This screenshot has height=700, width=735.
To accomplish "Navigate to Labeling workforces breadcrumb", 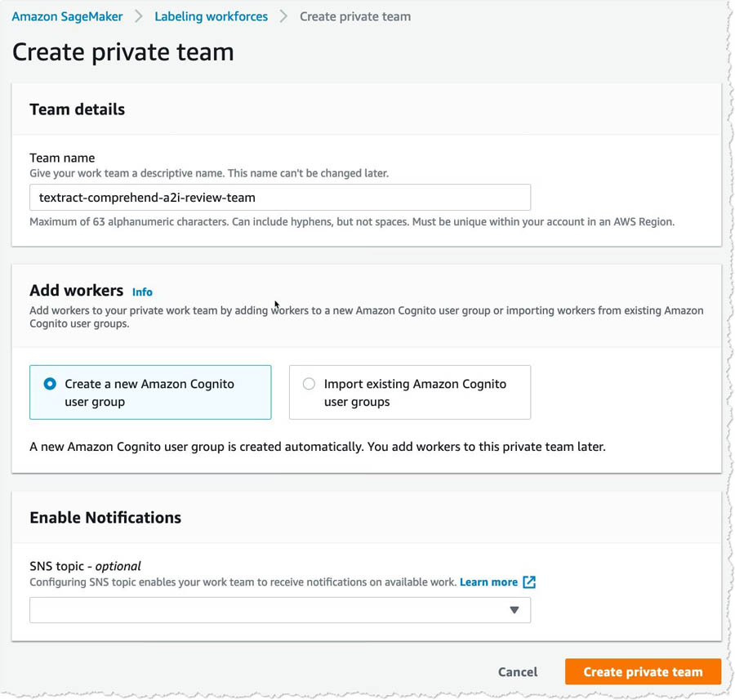I will click(x=211, y=16).
